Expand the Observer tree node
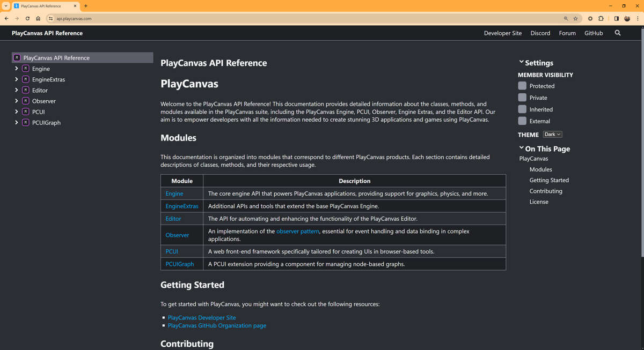Image resolution: width=644 pixels, height=350 pixels. click(17, 101)
